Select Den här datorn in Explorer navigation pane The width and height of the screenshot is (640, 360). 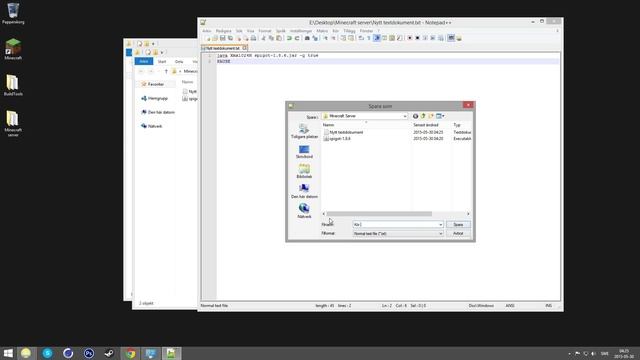[158, 112]
